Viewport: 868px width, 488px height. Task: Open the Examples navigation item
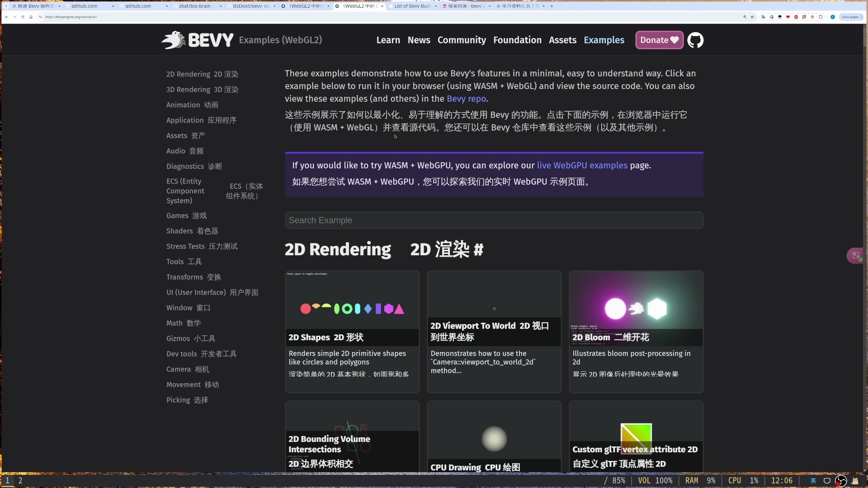click(604, 40)
